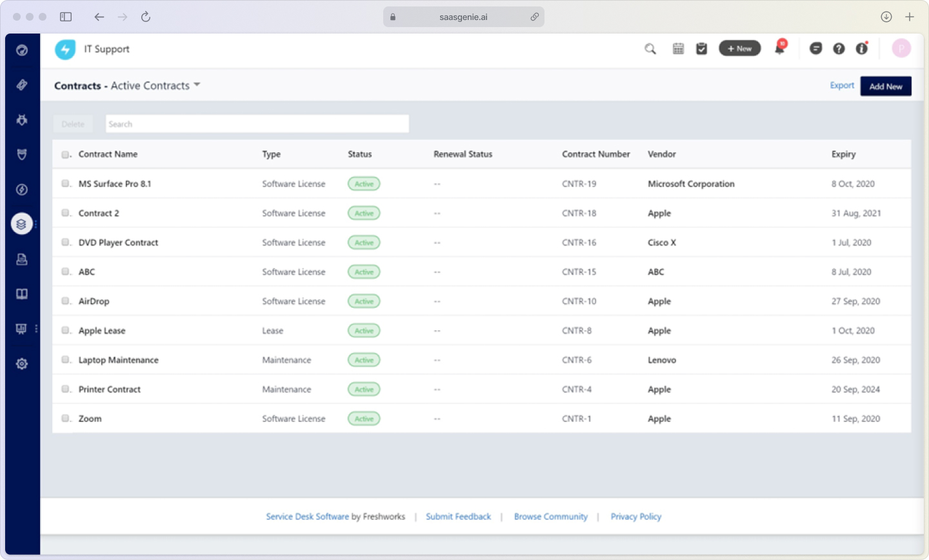The height and width of the screenshot is (560, 929).
Task: Click Lenovo vendor
Action: 662,360
